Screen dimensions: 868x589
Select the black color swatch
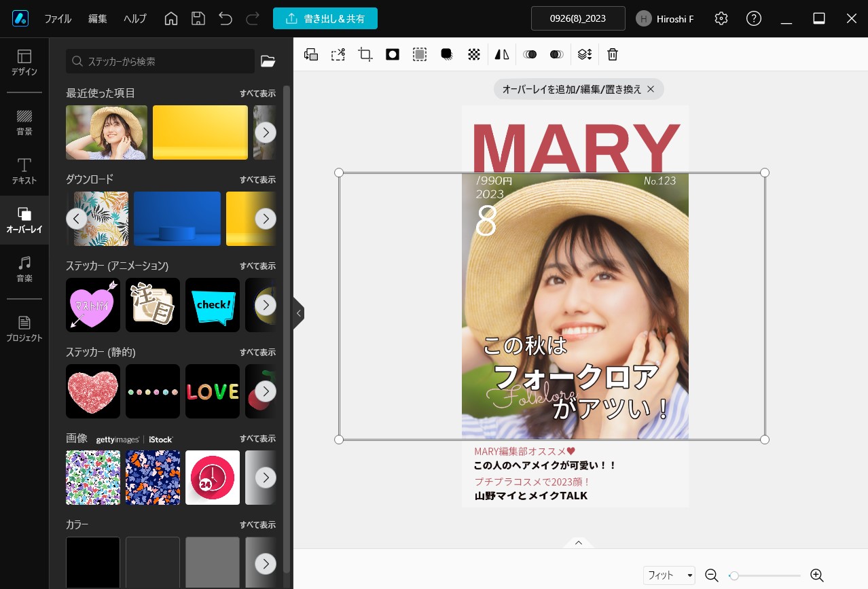pyautogui.click(x=93, y=562)
